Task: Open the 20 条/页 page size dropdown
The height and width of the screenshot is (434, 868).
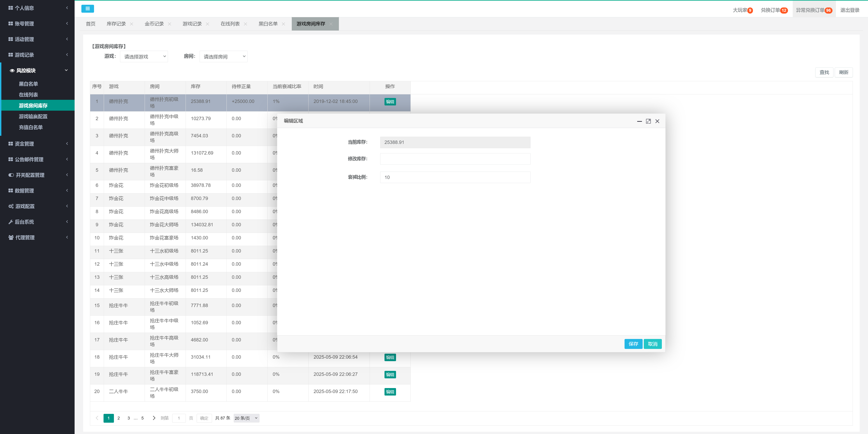Action: (x=246, y=418)
